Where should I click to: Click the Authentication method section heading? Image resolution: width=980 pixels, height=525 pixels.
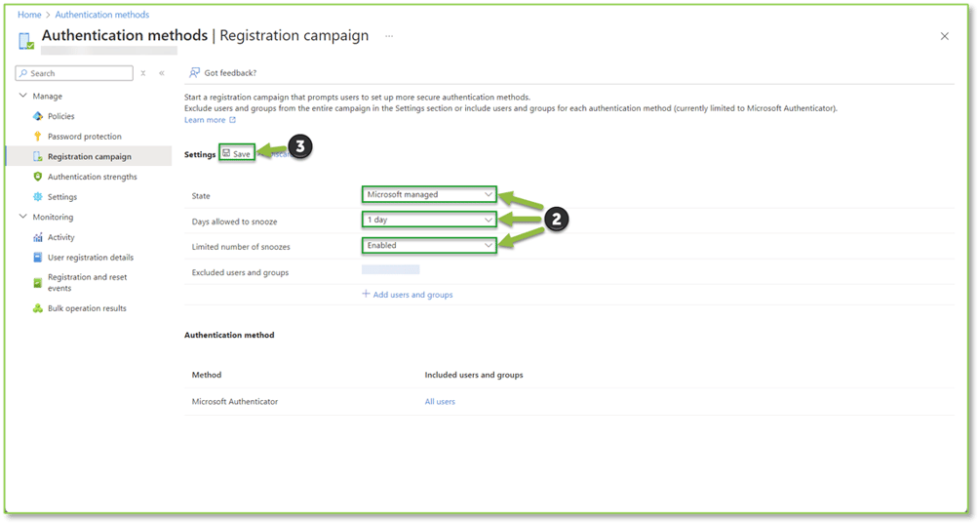229,335
